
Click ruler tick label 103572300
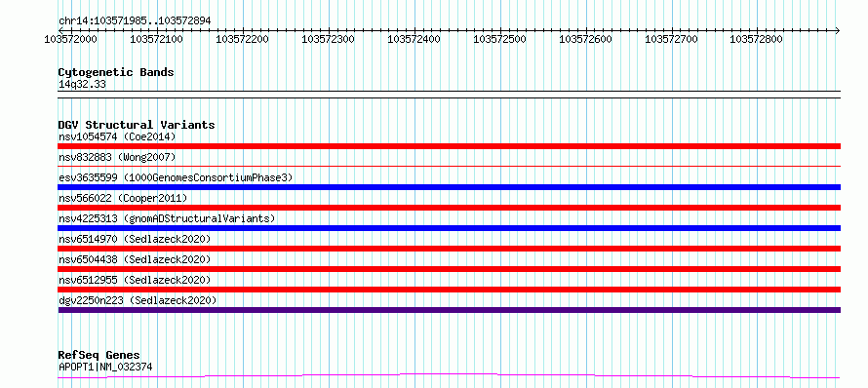point(329,39)
